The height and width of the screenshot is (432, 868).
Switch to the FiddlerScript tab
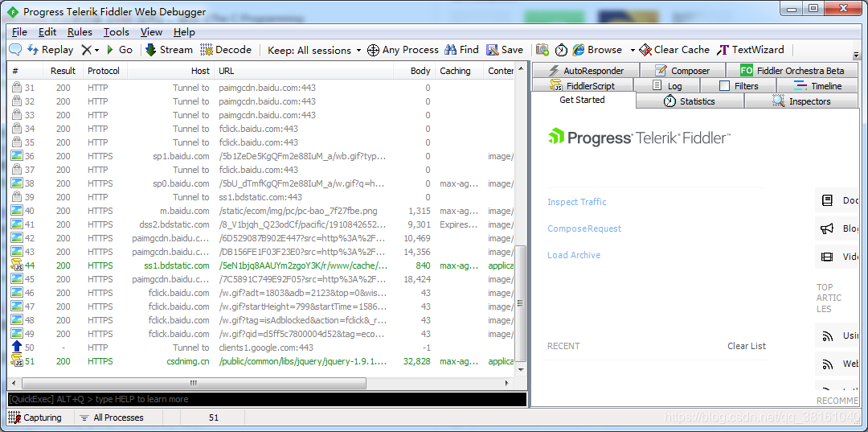(582, 86)
